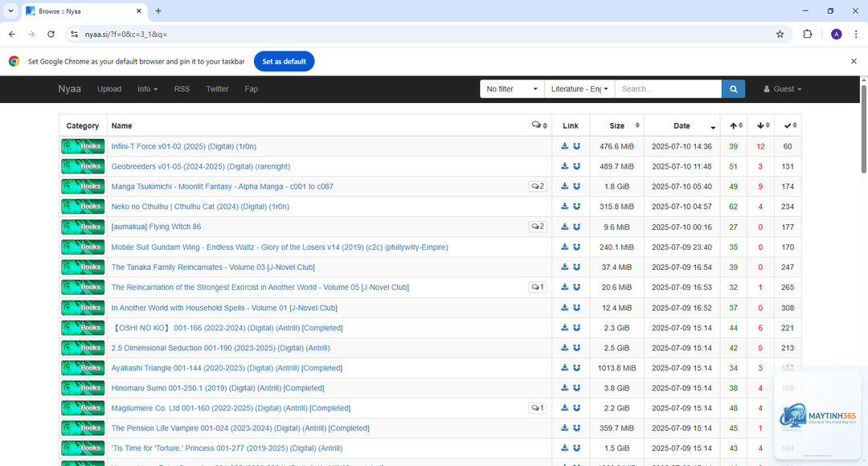Open 2.5 Dimensional Seduction torrent page
The height and width of the screenshot is (466, 868).
point(220,348)
